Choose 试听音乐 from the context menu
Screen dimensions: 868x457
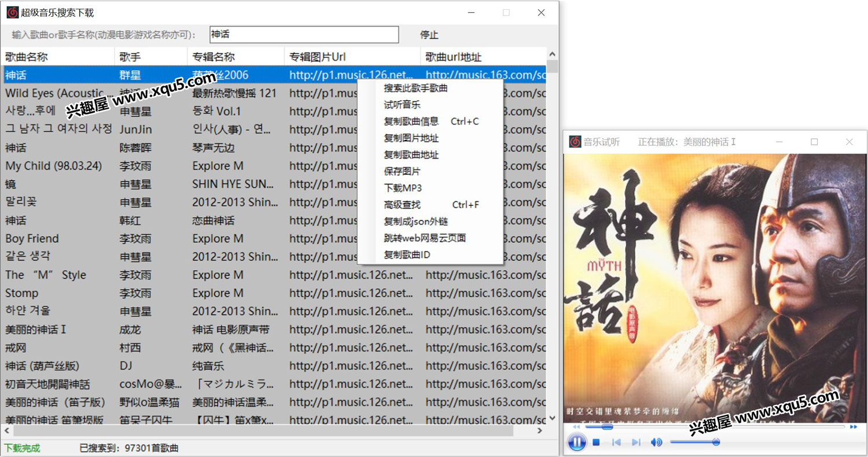coord(402,105)
